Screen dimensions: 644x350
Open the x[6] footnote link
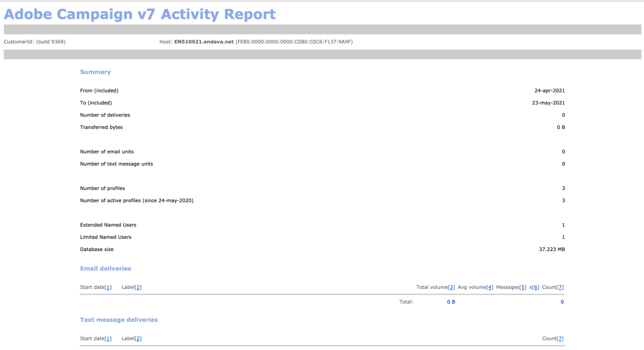point(536,288)
